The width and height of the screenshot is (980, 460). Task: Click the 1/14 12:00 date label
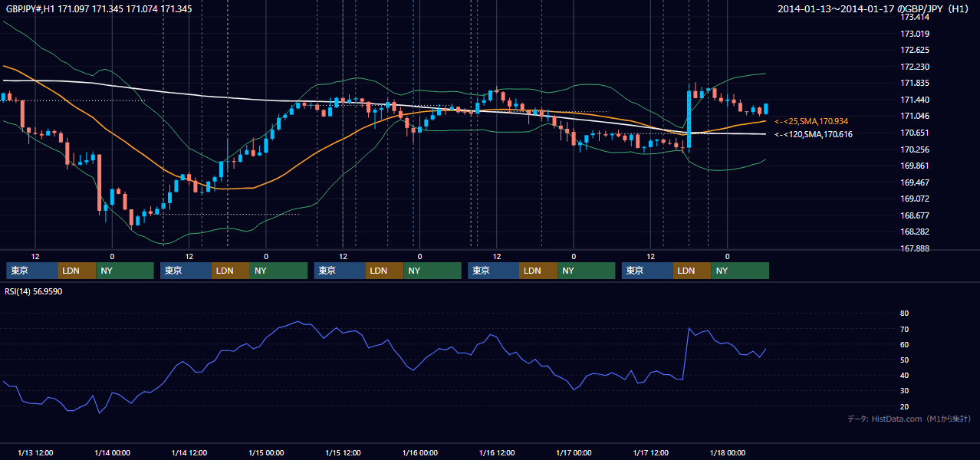click(189, 452)
